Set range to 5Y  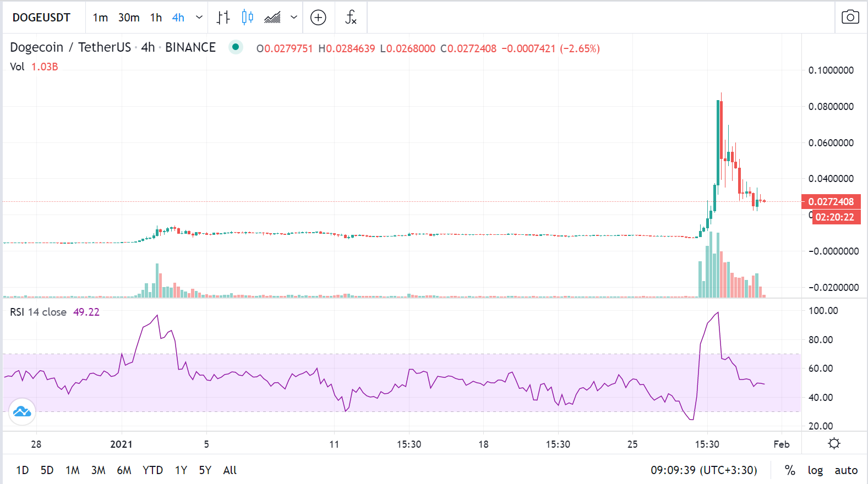click(x=205, y=470)
